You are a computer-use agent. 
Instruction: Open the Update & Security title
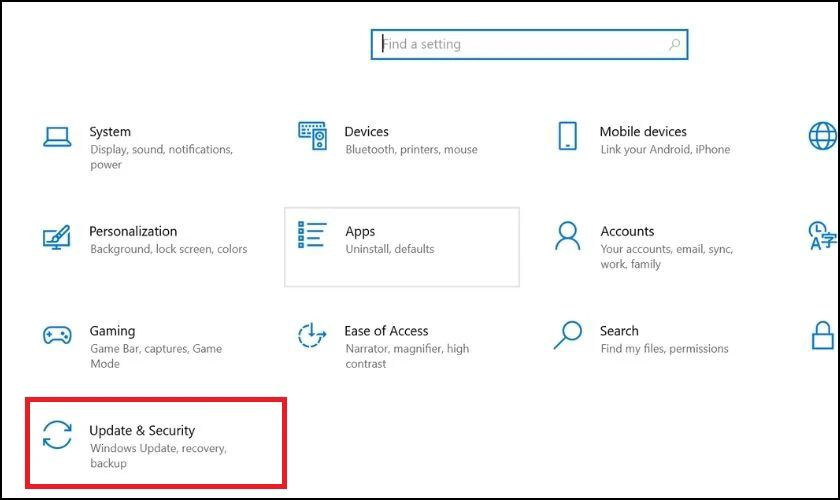point(142,431)
